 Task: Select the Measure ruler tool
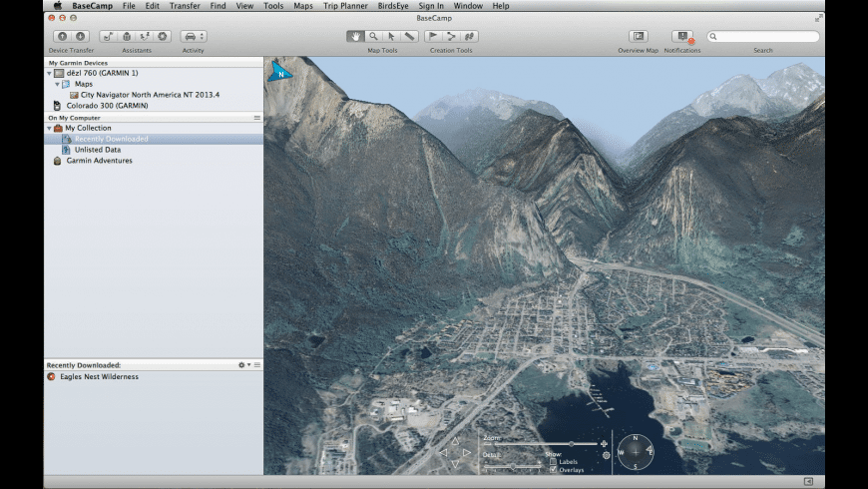point(409,36)
